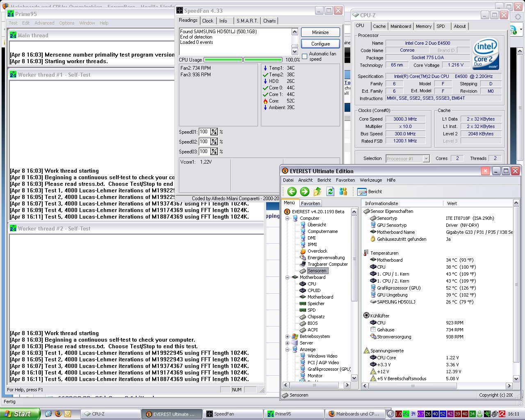Click the green Forward arrow in EVEREST toolbar

(304, 192)
